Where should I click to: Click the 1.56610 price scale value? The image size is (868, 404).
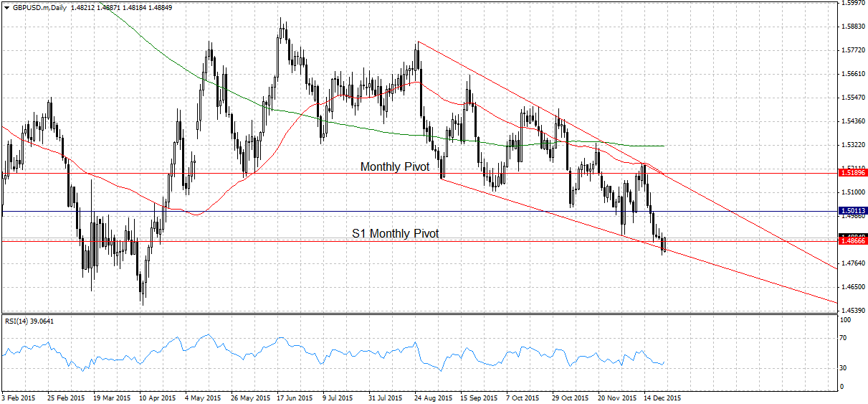(852, 73)
